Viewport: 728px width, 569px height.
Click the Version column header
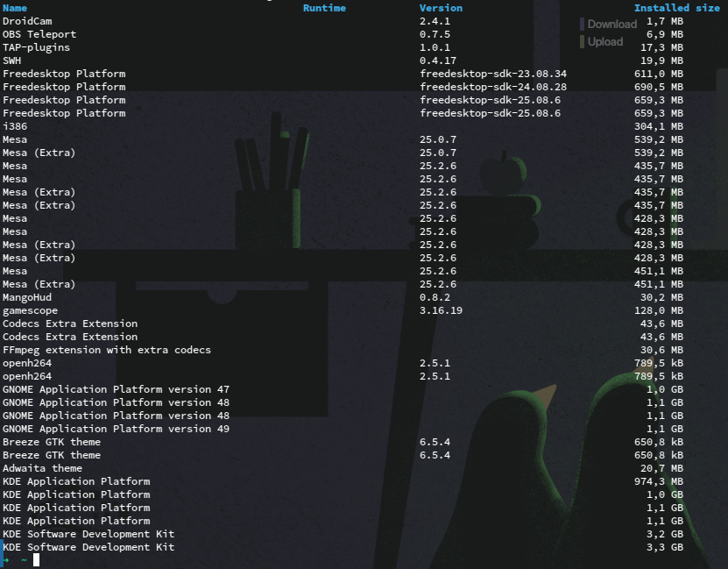(441, 8)
